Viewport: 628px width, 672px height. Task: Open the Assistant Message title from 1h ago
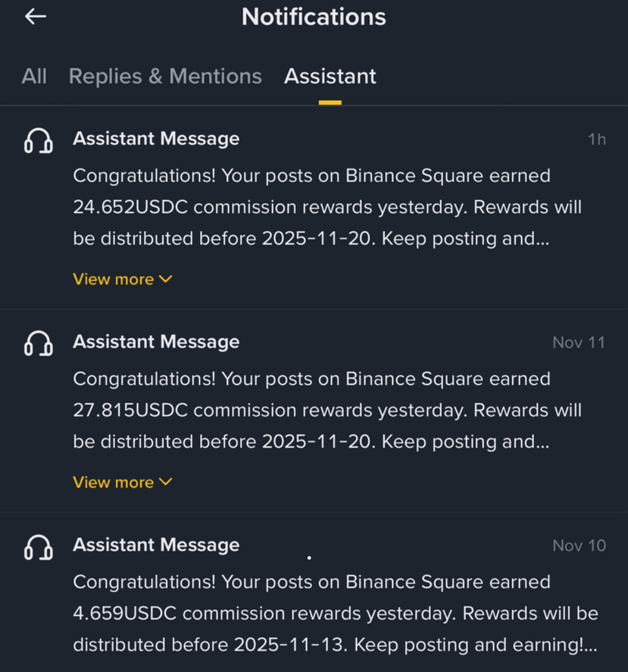(156, 139)
